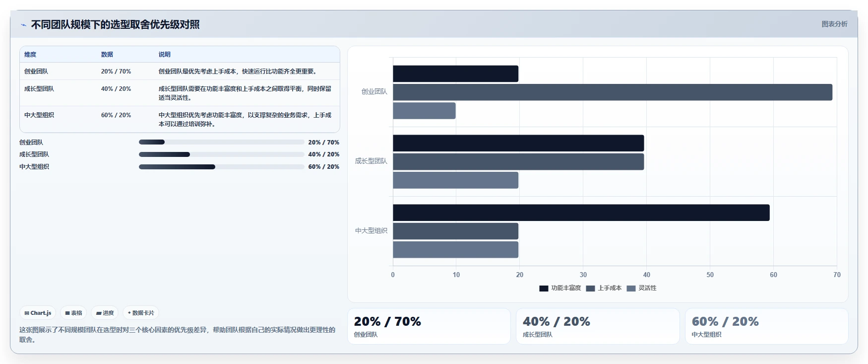Click the 20% / 70% value after the progress bar
The image size is (868, 364).
tap(324, 143)
